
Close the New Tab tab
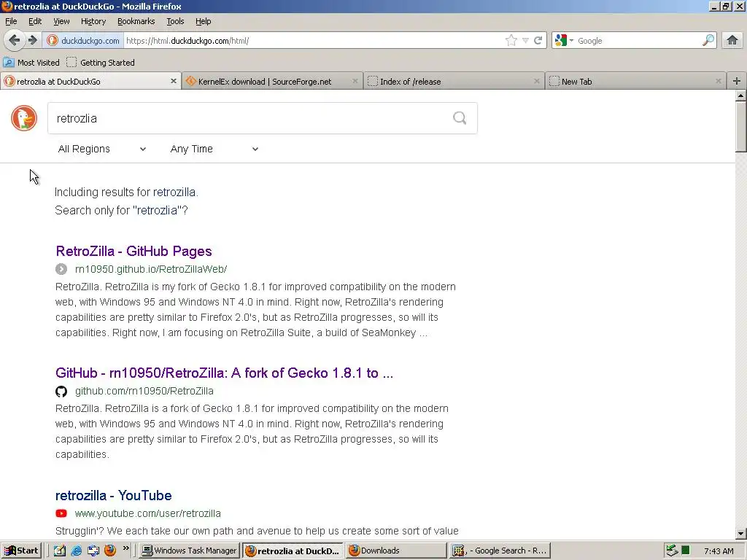718,81
